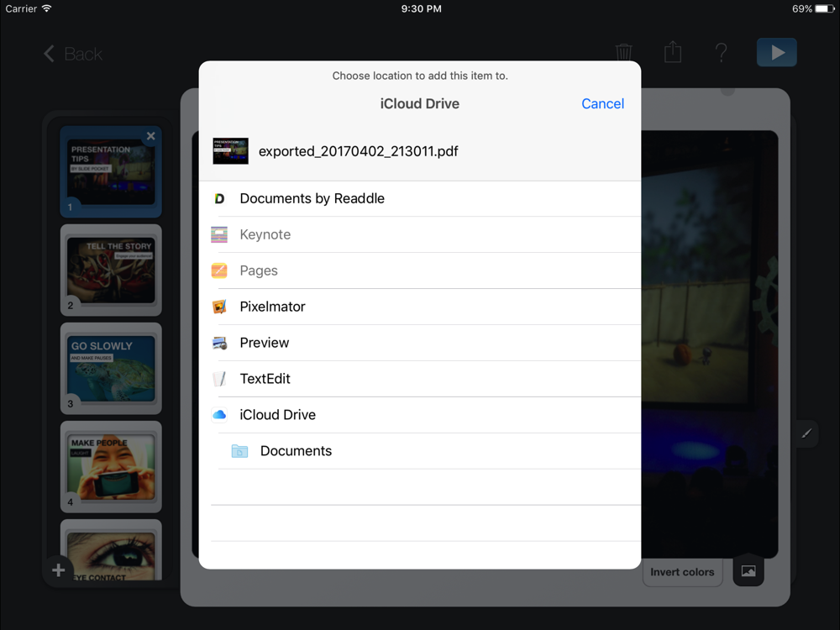The image size is (840, 630).
Task: Click the blue iCloud Drive cloud icon
Action: coord(219,415)
